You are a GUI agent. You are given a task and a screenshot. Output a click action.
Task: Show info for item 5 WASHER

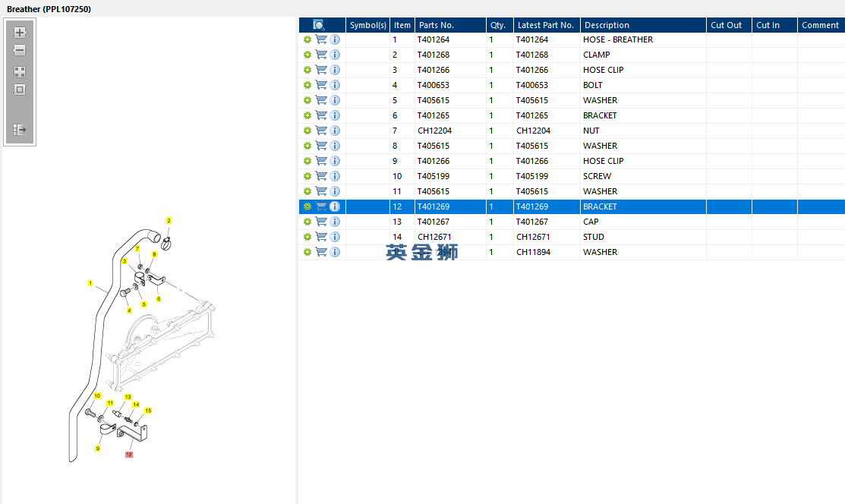[x=335, y=100]
